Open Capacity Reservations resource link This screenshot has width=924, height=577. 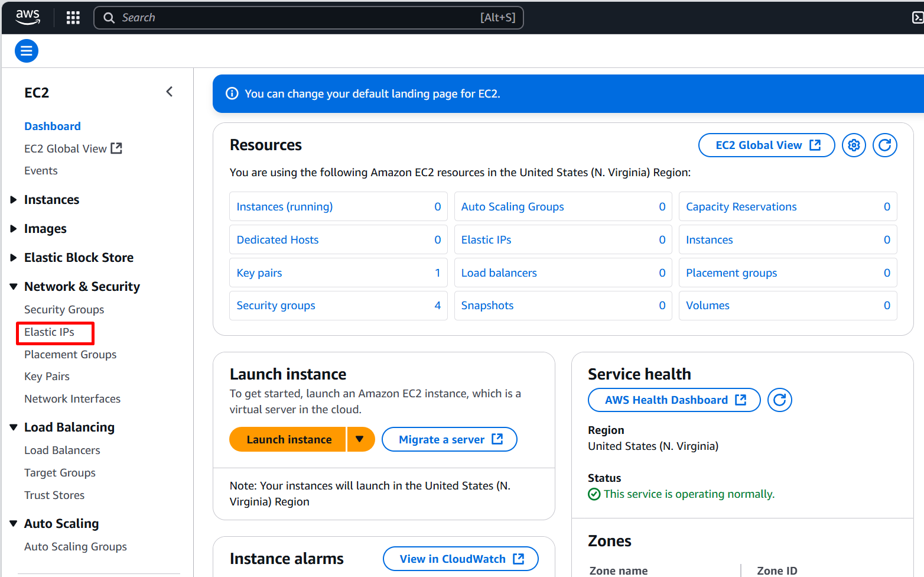click(741, 206)
